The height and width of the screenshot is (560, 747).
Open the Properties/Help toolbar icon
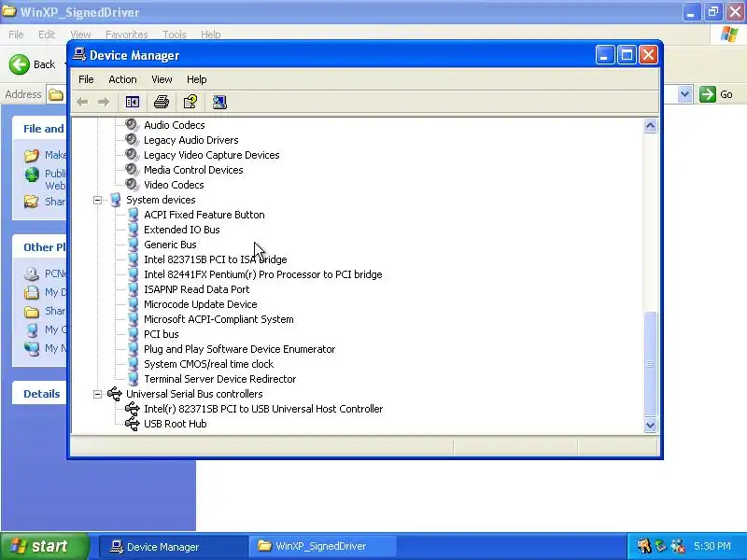click(x=190, y=102)
